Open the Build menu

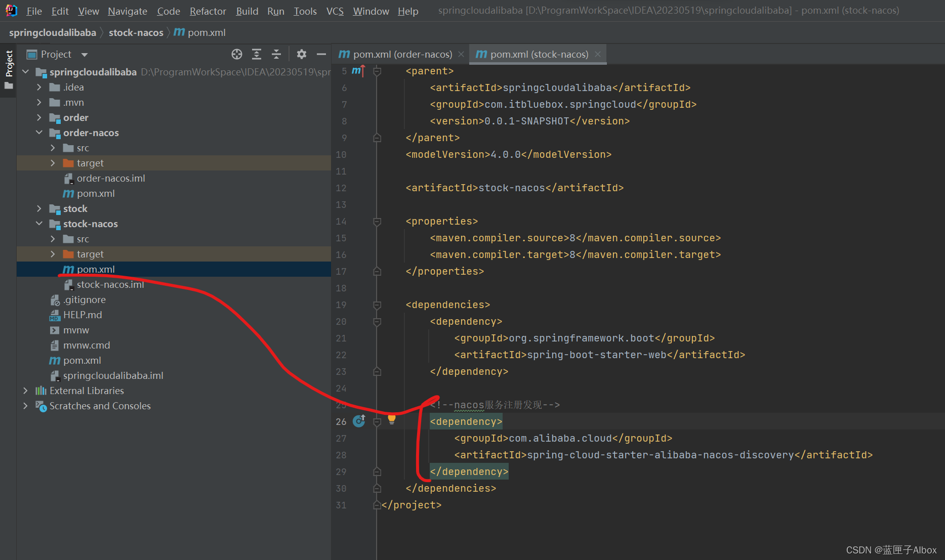click(247, 11)
